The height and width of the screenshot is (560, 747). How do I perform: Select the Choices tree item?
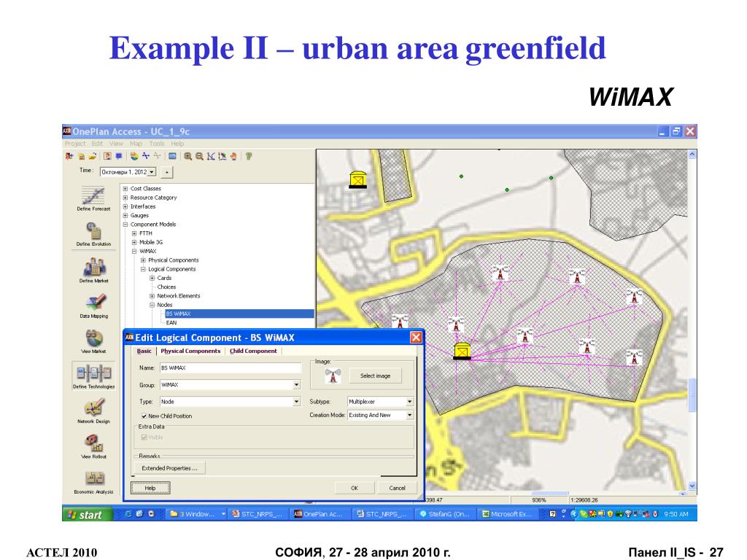coord(166,287)
